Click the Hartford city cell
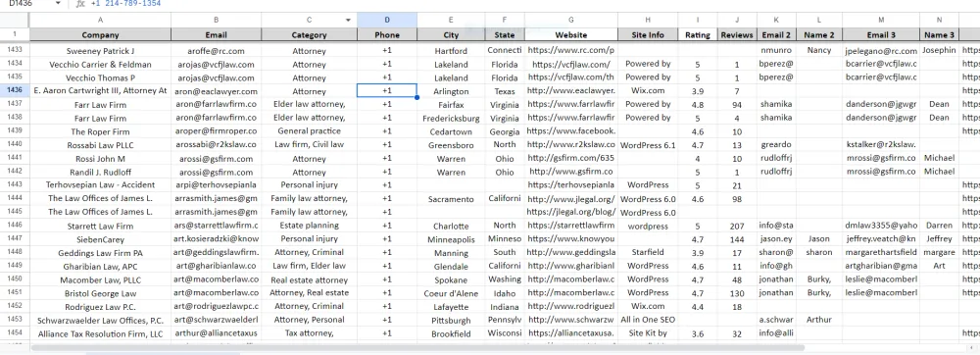The height and width of the screenshot is (355, 980). pyautogui.click(x=451, y=51)
